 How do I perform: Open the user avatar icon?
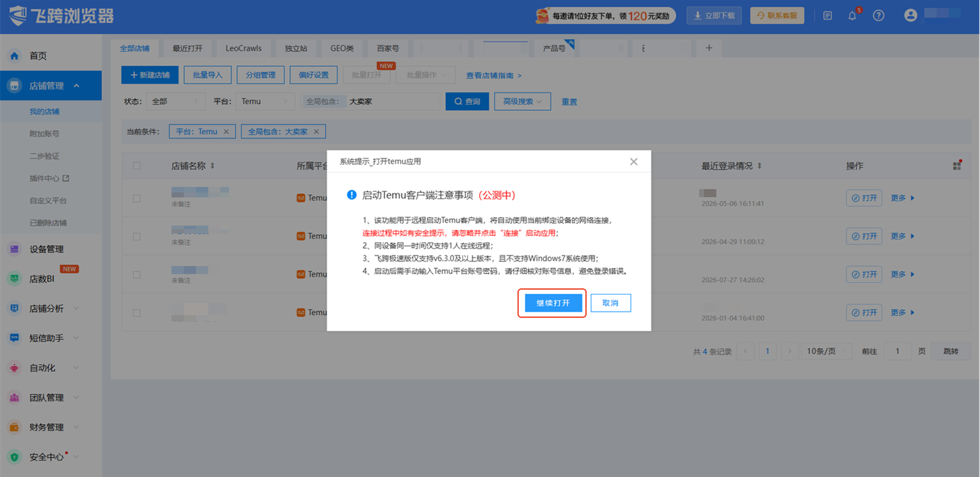click(x=911, y=15)
